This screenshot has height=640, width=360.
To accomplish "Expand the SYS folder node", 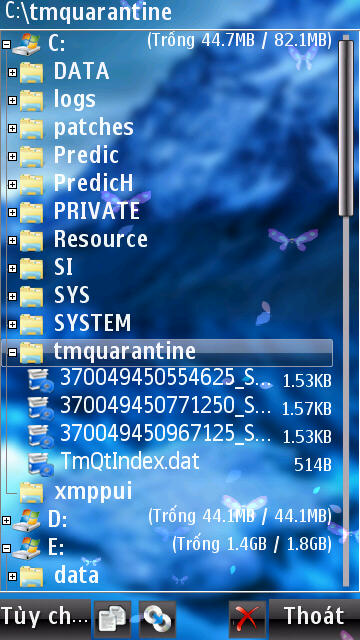I will [13, 296].
